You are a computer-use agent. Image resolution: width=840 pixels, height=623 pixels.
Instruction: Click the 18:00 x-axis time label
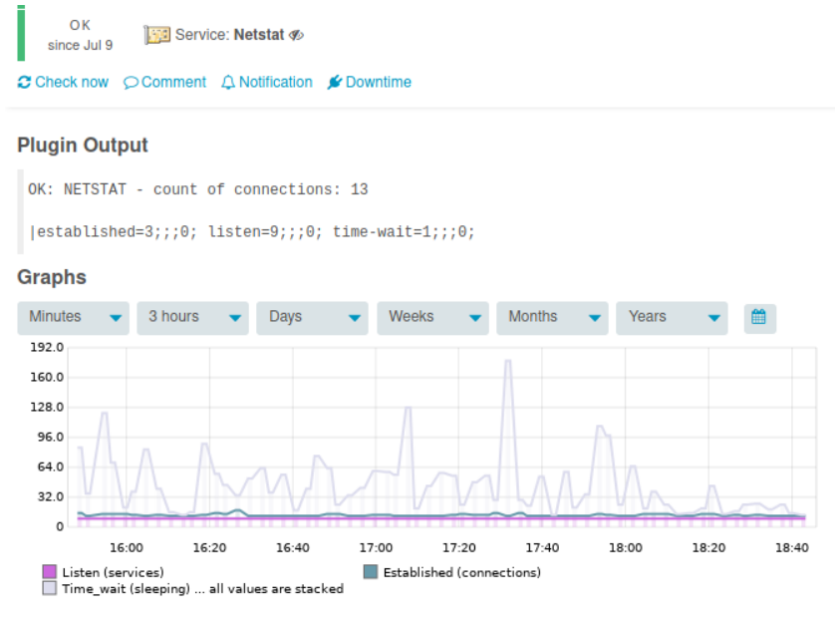(x=625, y=547)
